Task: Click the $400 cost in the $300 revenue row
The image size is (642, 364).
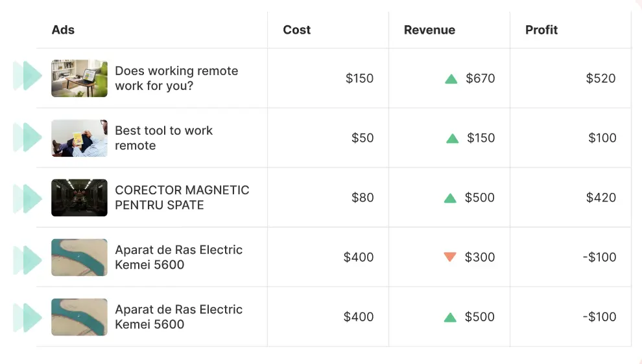Action: 358,257
